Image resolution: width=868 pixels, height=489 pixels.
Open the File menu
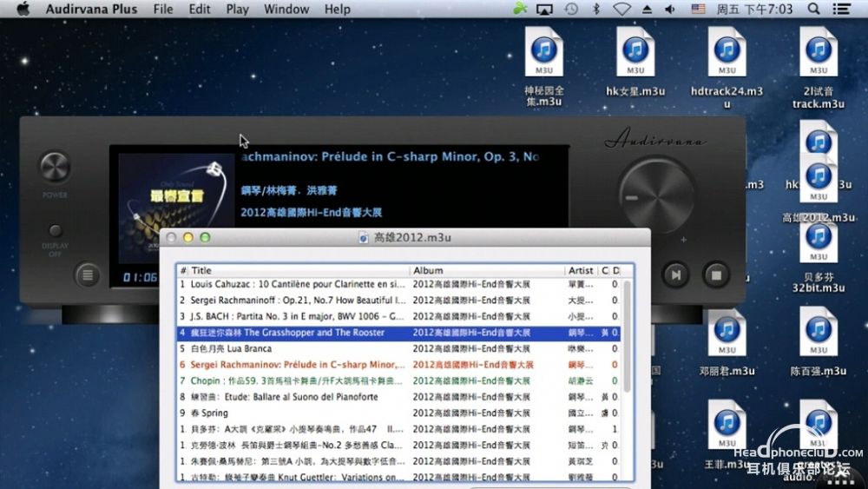click(x=163, y=9)
